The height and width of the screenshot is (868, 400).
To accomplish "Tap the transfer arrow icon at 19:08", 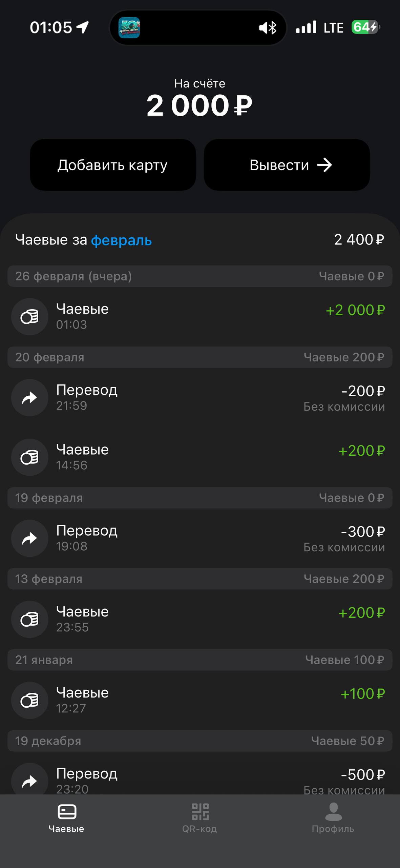I will [30, 538].
